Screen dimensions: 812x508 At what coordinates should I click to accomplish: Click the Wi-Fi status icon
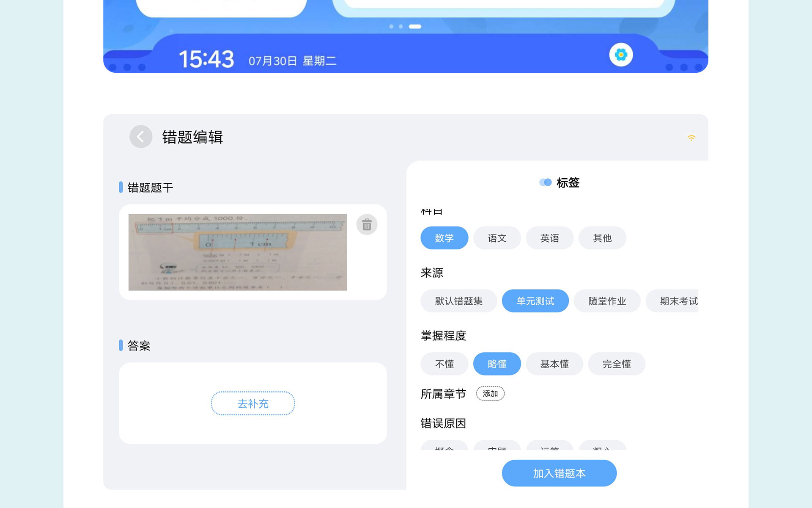(x=691, y=138)
